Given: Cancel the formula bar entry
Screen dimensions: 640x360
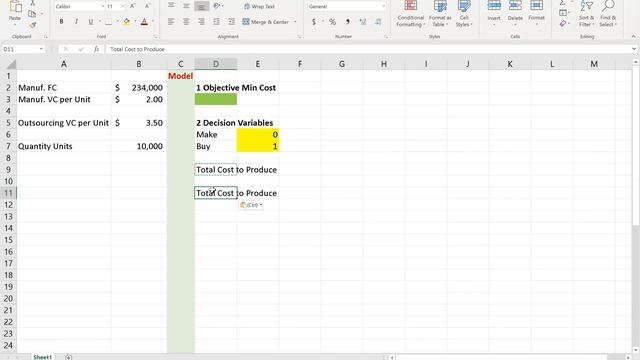Looking at the screenshot, I should coord(65,49).
